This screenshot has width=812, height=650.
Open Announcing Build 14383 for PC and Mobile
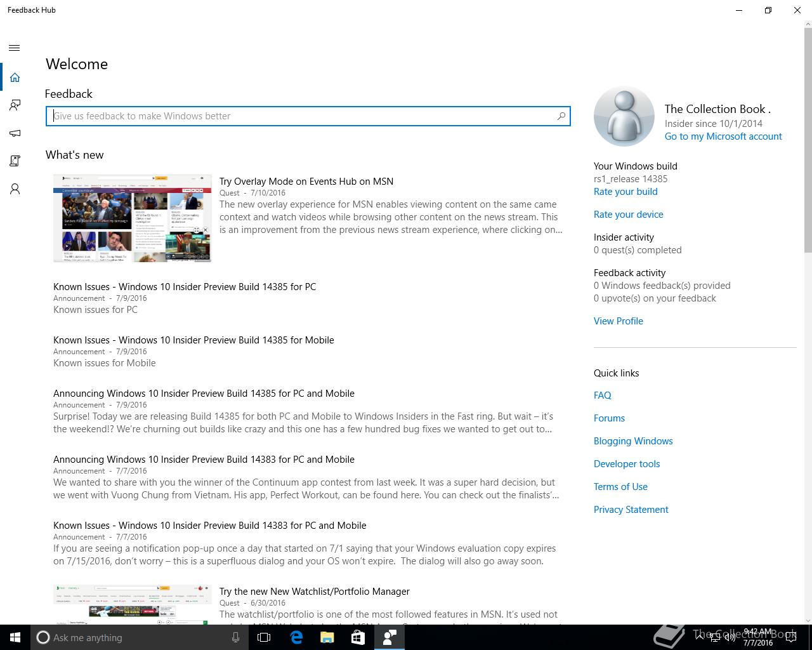pos(204,460)
